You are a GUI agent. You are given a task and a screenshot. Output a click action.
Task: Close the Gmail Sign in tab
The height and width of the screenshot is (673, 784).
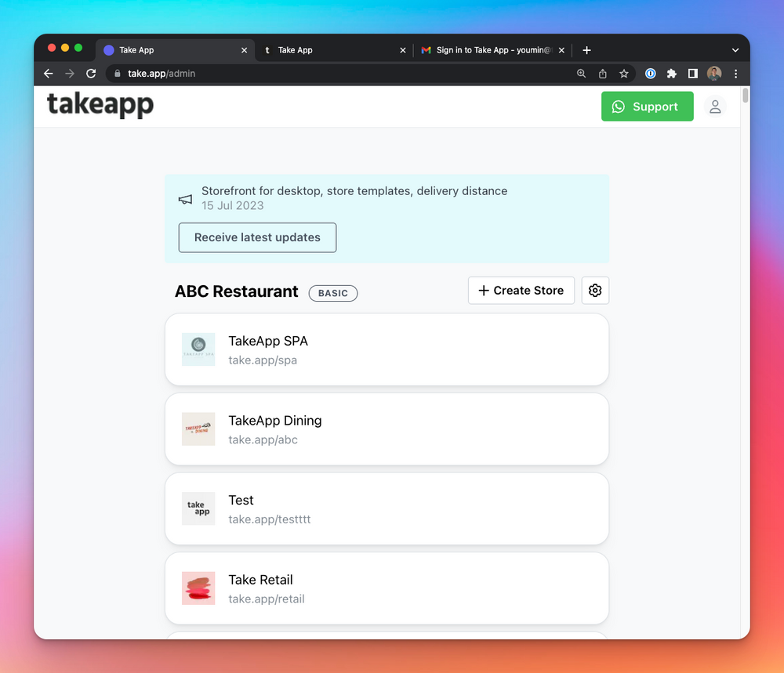tap(561, 50)
